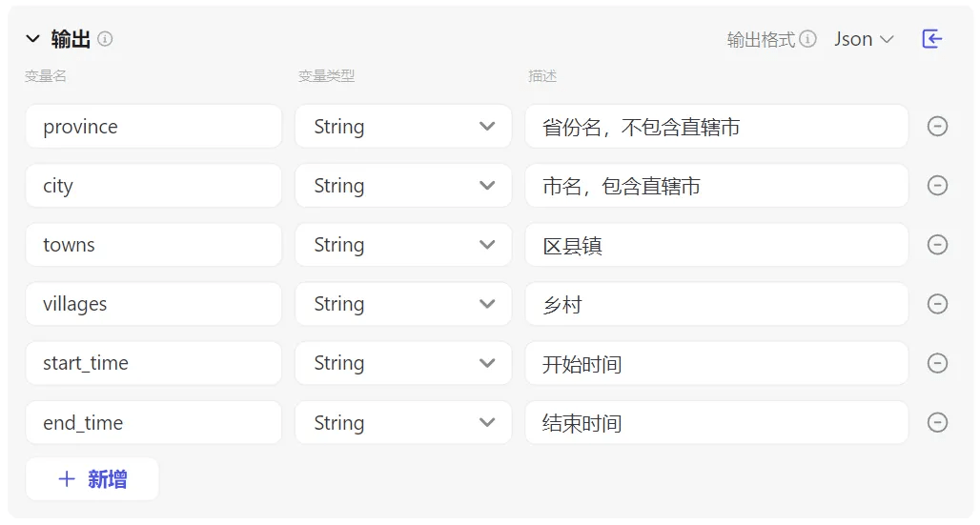Edit the description field 省份名，不包含直辖市
The width and height of the screenshot is (980, 525).
(x=716, y=127)
